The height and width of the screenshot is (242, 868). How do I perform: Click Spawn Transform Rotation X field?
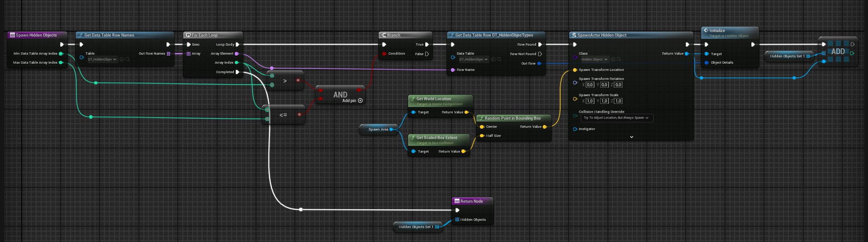590,85
